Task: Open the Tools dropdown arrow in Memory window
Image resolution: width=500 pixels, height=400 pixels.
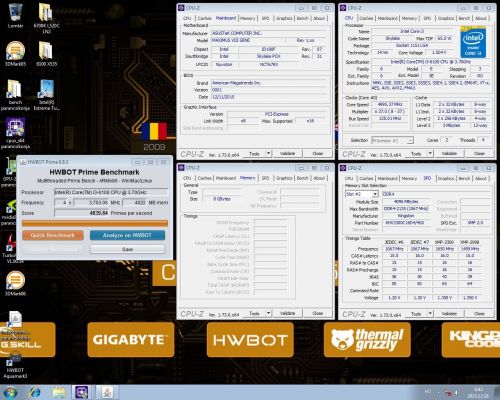Action: [x=268, y=313]
